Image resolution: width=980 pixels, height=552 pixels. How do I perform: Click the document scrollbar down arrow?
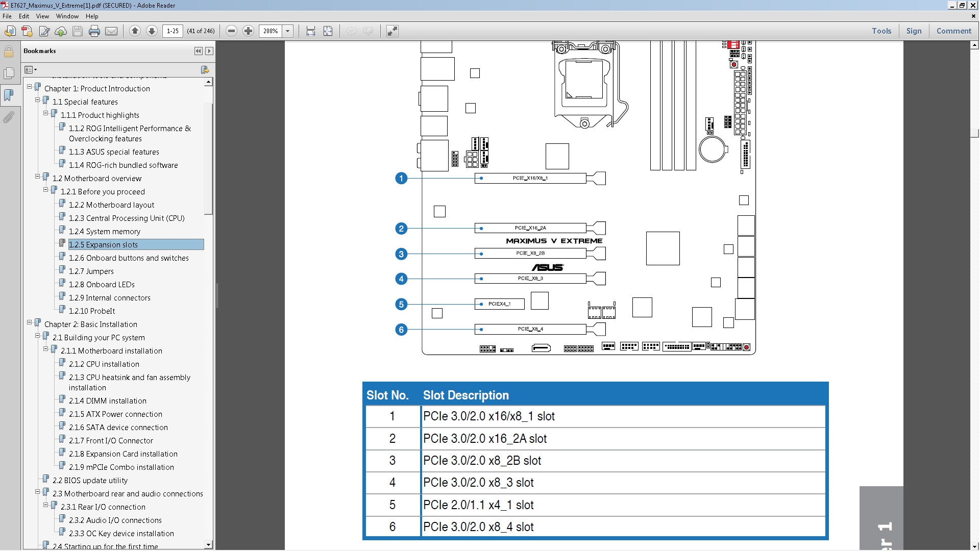point(975,545)
